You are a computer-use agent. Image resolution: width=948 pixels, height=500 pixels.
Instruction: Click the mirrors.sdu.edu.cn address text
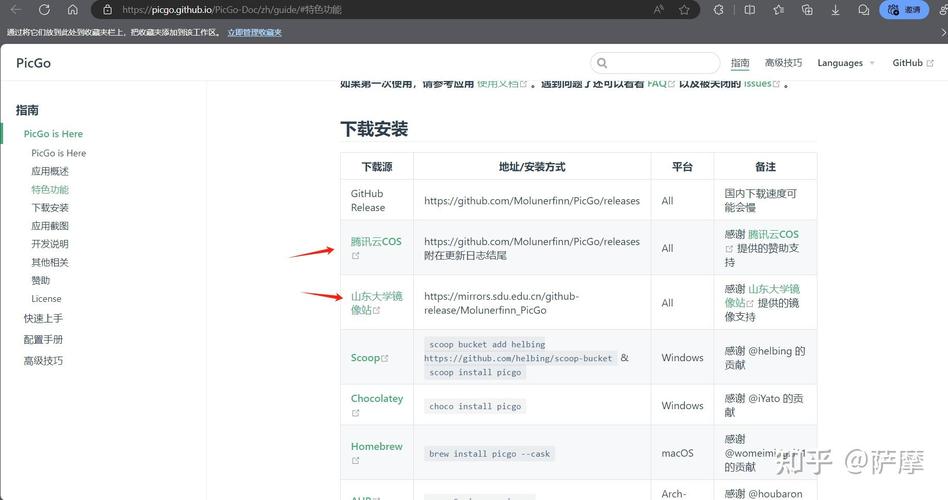click(502, 303)
